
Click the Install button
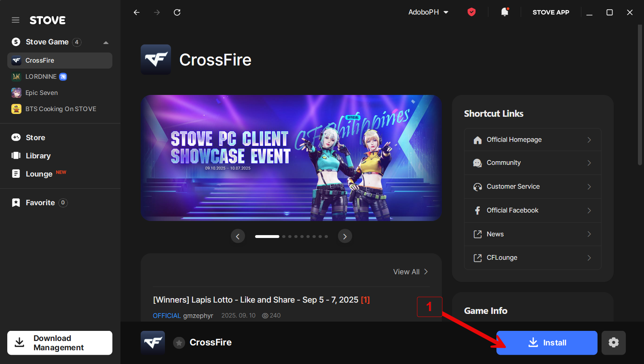547,343
